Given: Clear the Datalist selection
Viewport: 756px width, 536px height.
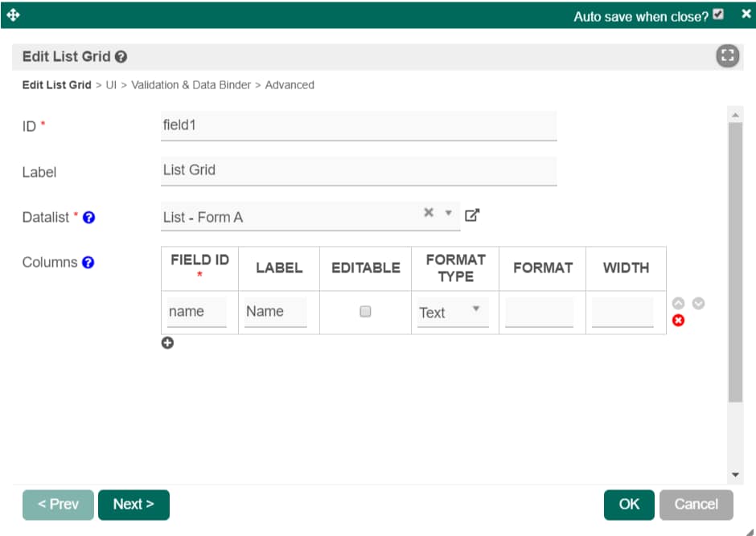Looking at the screenshot, I should [428, 212].
